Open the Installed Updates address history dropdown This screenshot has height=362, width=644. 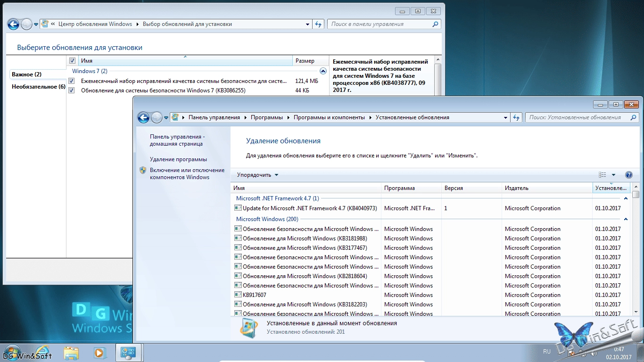(x=505, y=117)
